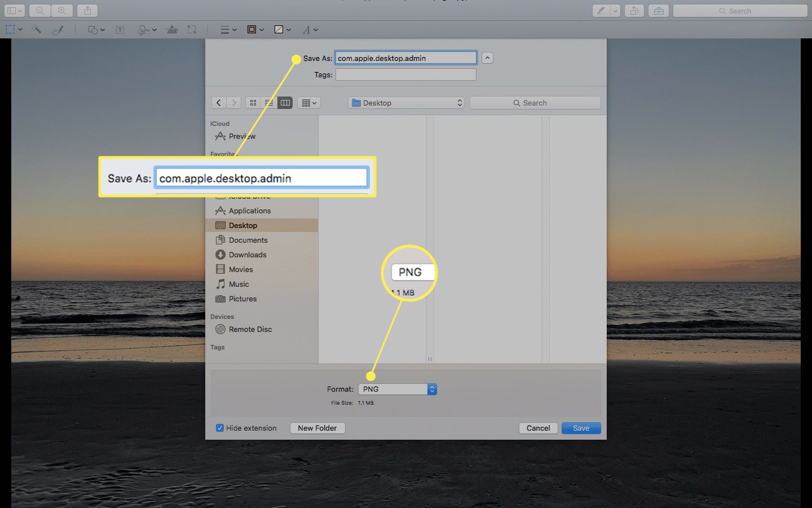Select the Instant Alpha magic wand tool

click(37, 29)
